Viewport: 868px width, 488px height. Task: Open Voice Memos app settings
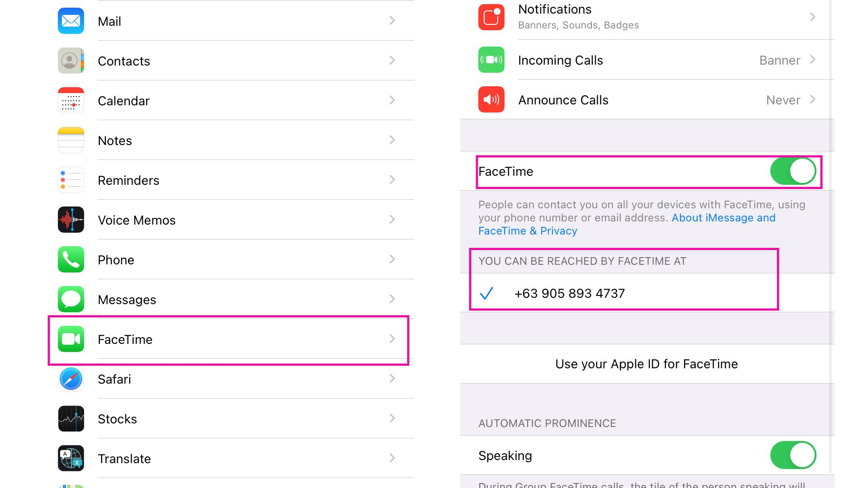point(229,220)
